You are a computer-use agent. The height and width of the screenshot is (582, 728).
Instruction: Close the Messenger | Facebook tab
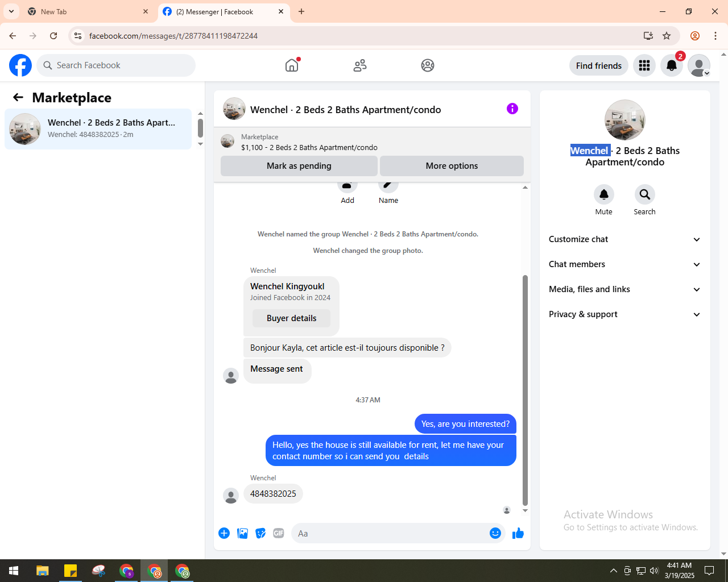[281, 11]
